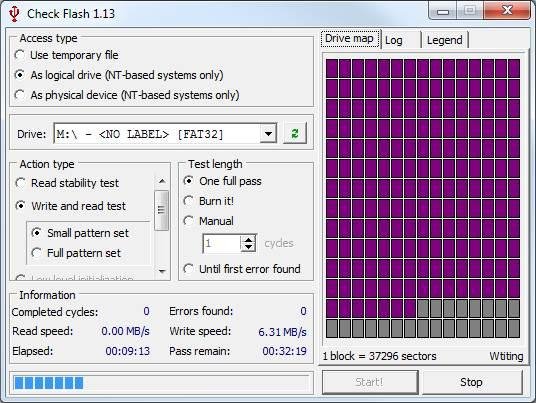This screenshot has width=536, height=403.
Task: Click the Stop button
Action: click(472, 382)
